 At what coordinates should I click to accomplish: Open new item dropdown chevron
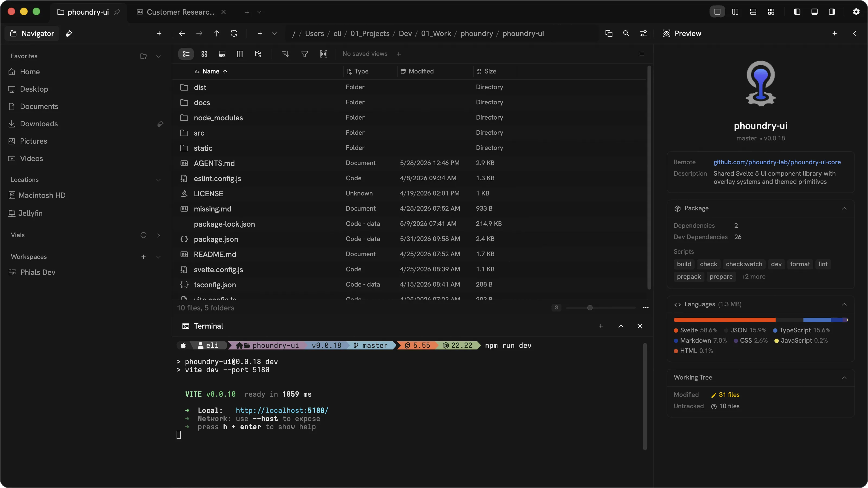[274, 33]
